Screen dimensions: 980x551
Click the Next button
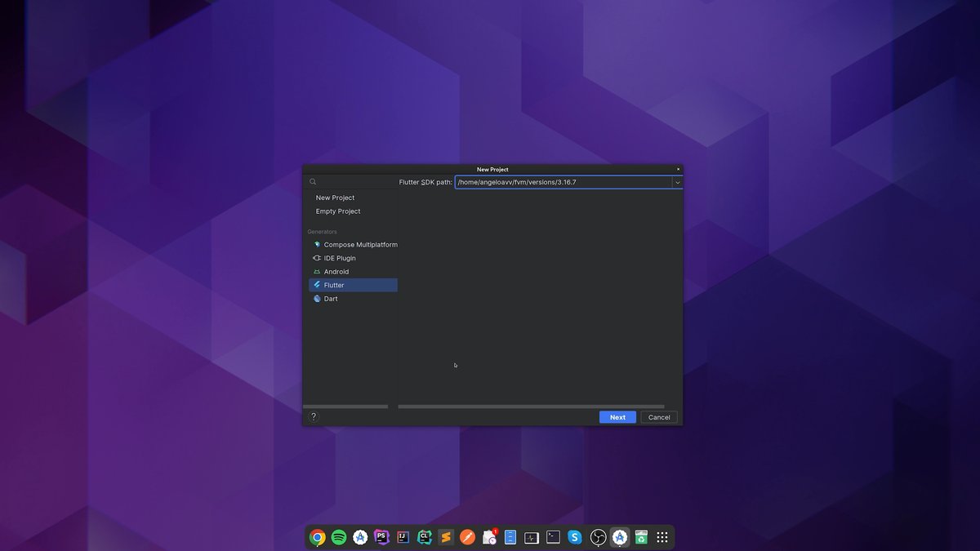(617, 417)
